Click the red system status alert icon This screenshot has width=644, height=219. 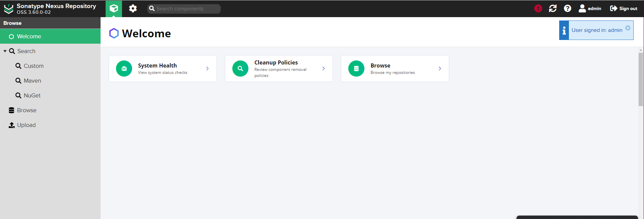pyautogui.click(x=538, y=8)
